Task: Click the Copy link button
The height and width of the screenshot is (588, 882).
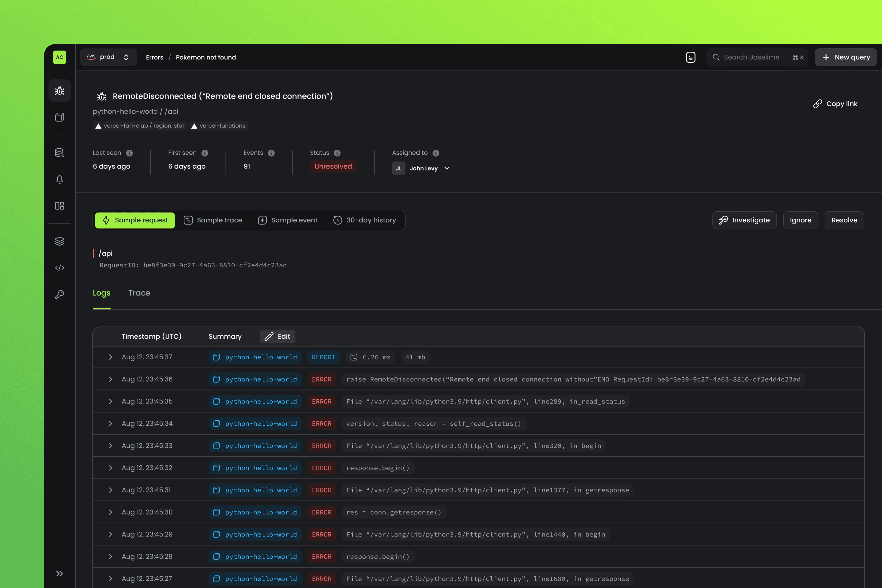Action: coord(835,104)
